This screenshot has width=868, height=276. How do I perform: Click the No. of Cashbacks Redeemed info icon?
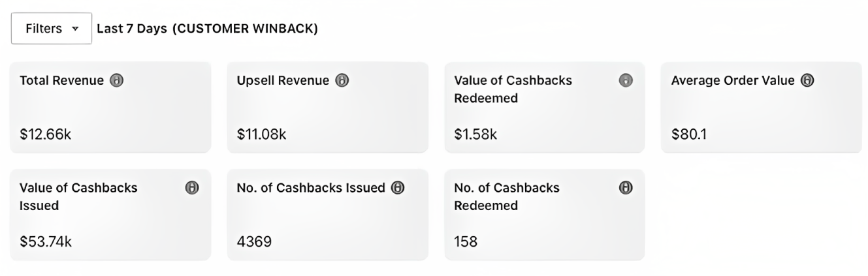click(x=626, y=188)
